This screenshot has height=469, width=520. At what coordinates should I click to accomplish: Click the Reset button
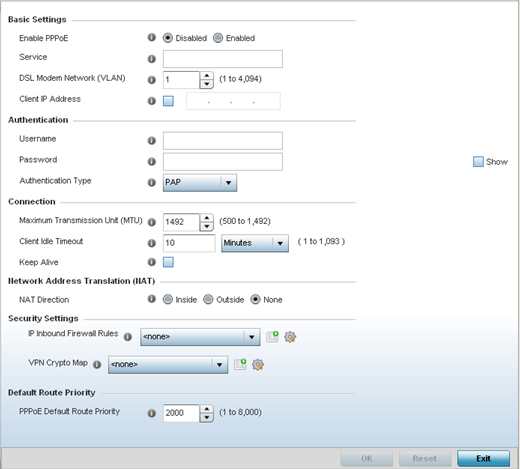pyautogui.click(x=425, y=458)
